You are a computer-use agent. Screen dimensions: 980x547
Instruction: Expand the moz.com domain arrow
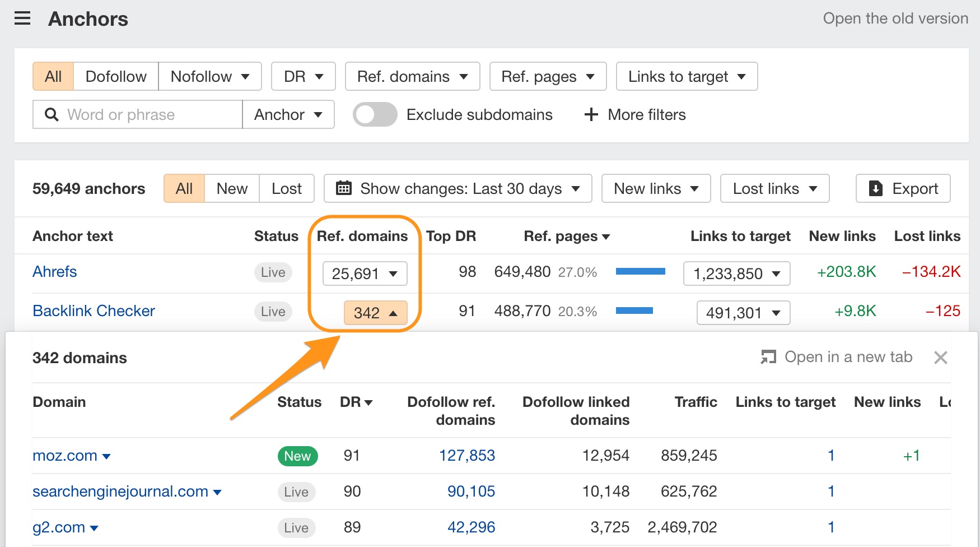click(106, 457)
